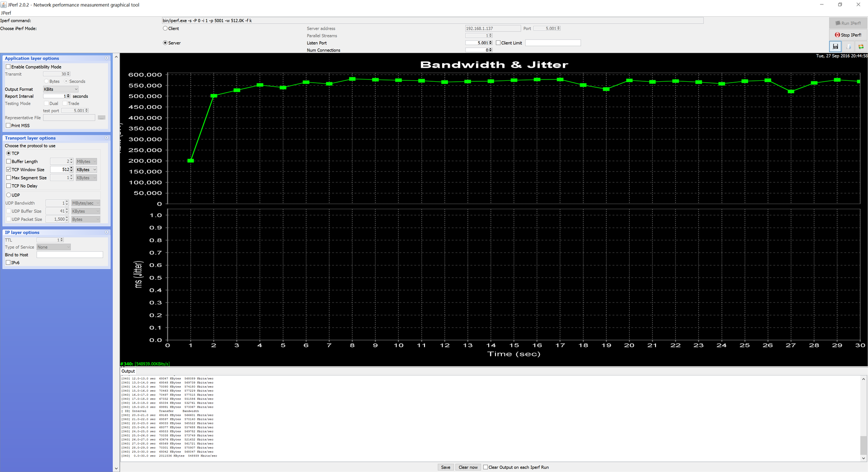868x472 pixels.
Task: Enable the Client Limit checkbox
Action: [x=498, y=43]
